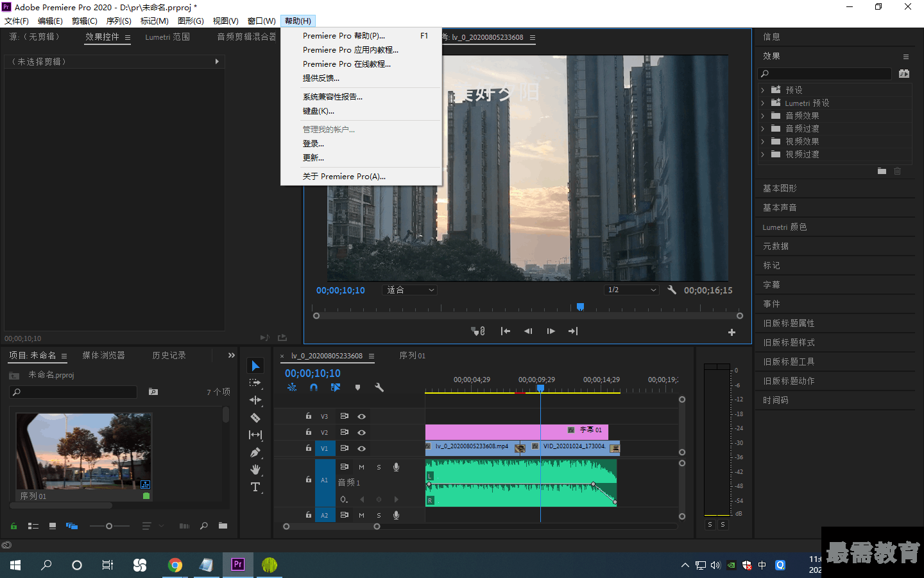Viewport: 924px width, 578px height.
Task: Solo audio track A1
Action: coord(379,467)
